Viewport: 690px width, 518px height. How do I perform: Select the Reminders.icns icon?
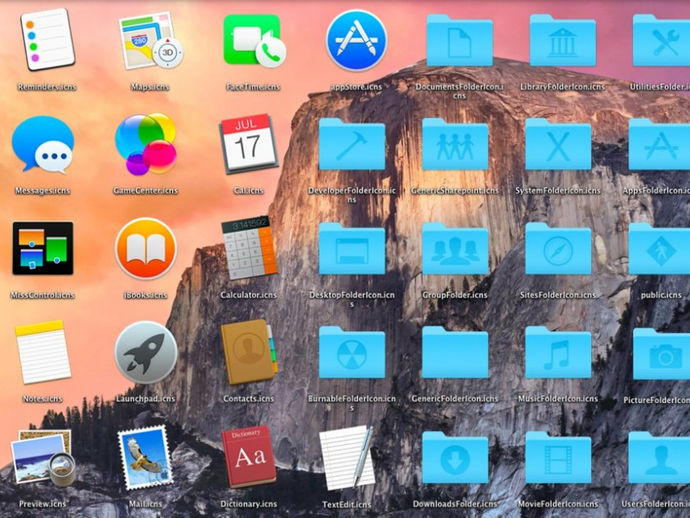[x=48, y=40]
